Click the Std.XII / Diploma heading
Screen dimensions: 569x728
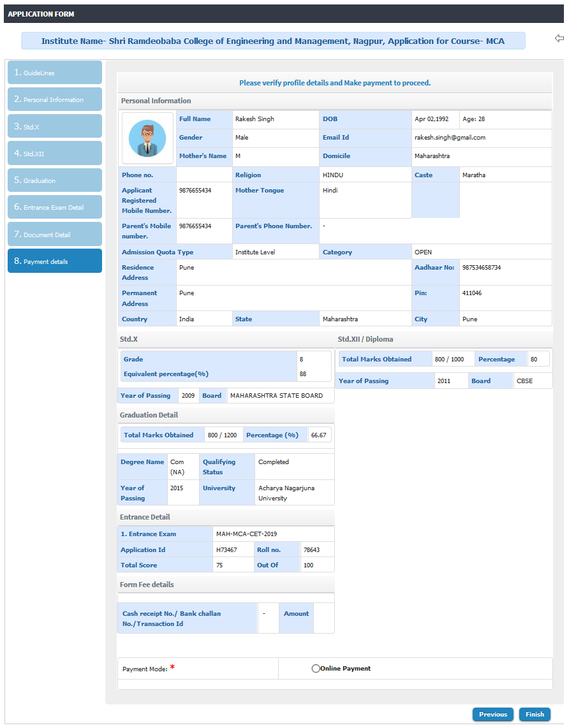(x=366, y=339)
